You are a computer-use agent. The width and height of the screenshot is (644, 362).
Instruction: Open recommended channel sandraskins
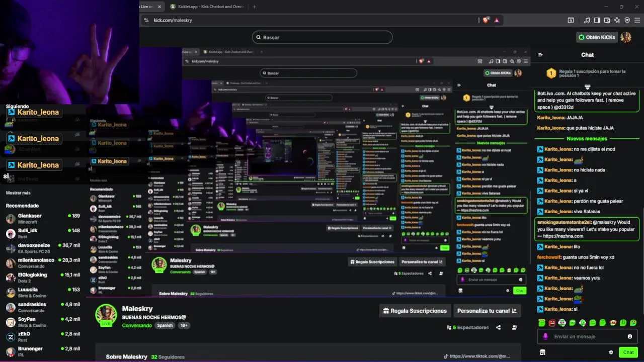click(43, 307)
